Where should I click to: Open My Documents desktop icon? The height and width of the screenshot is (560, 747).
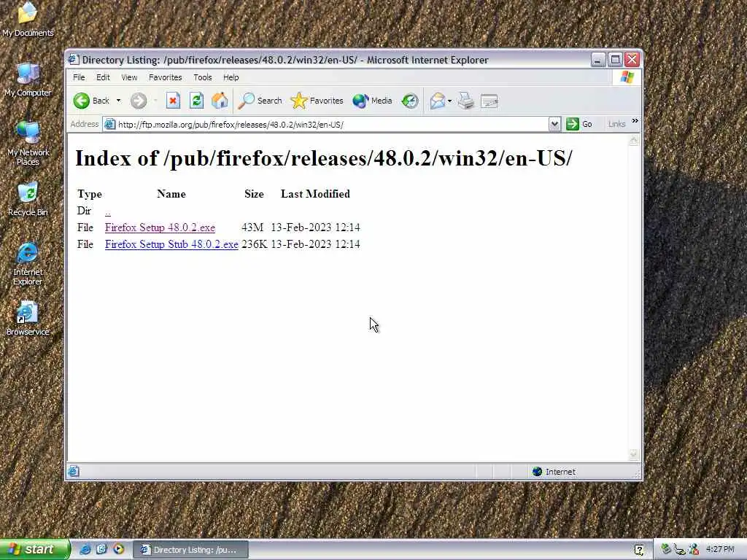28,20
